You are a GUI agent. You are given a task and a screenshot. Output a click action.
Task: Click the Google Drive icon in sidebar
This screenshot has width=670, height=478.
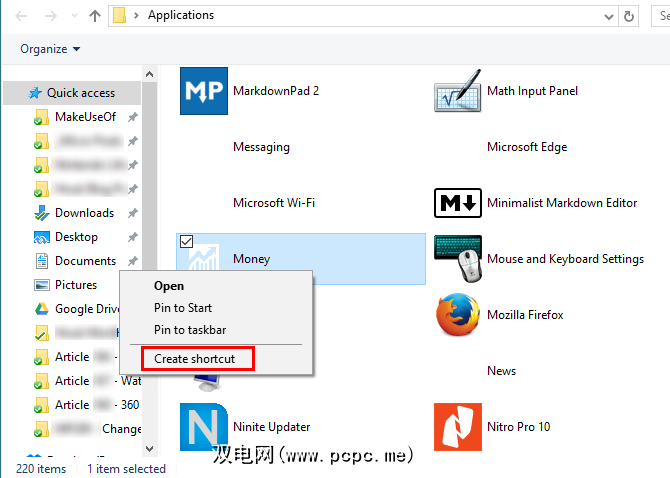(x=41, y=308)
